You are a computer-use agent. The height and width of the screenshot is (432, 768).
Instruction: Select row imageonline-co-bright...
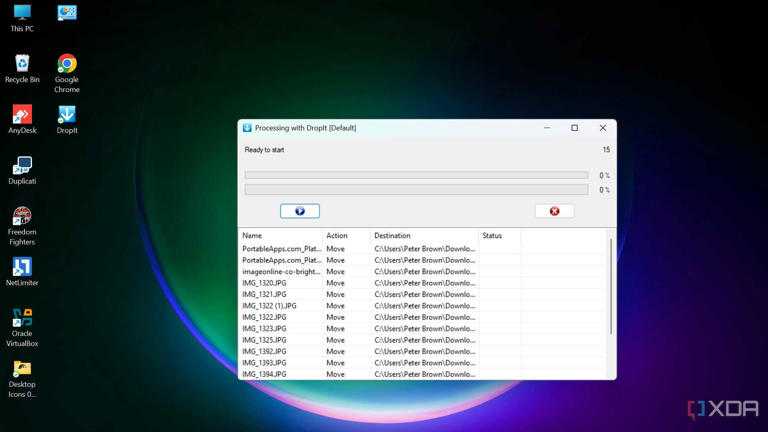[x=423, y=271]
